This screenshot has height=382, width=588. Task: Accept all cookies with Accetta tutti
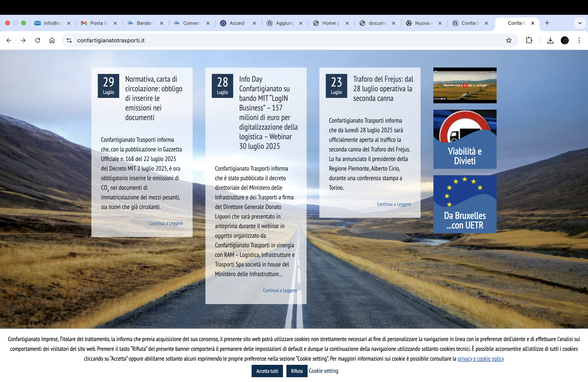pyautogui.click(x=267, y=371)
